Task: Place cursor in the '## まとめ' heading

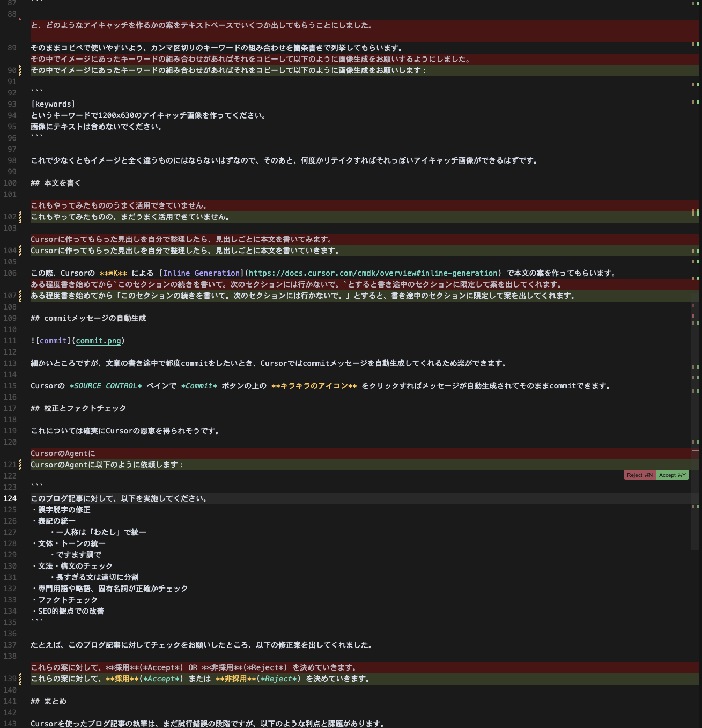Action: click(x=48, y=701)
